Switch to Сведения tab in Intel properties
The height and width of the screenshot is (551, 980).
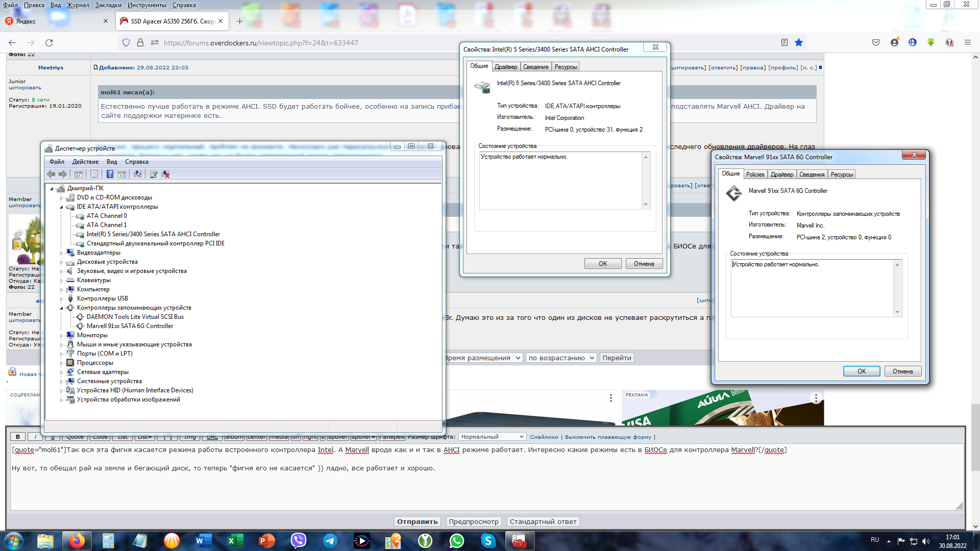(535, 67)
